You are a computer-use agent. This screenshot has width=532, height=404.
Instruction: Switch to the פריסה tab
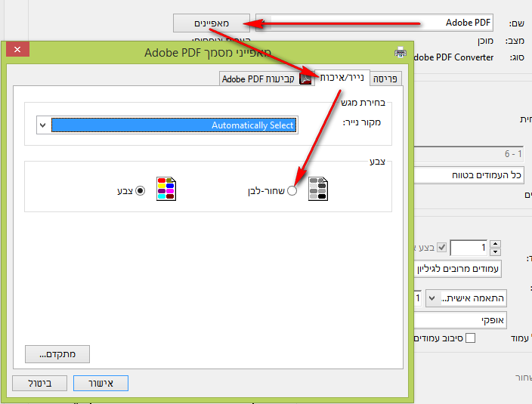[x=385, y=79]
